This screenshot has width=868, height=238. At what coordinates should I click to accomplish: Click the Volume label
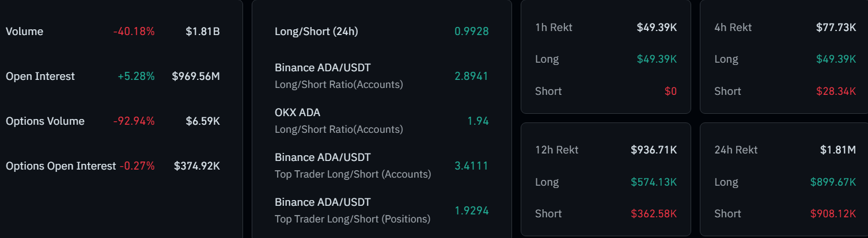(x=24, y=32)
